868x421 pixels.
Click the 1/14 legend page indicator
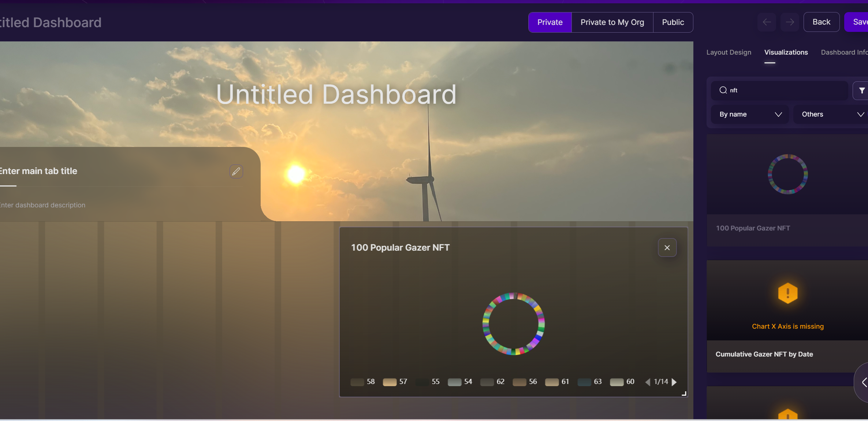click(x=661, y=382)
